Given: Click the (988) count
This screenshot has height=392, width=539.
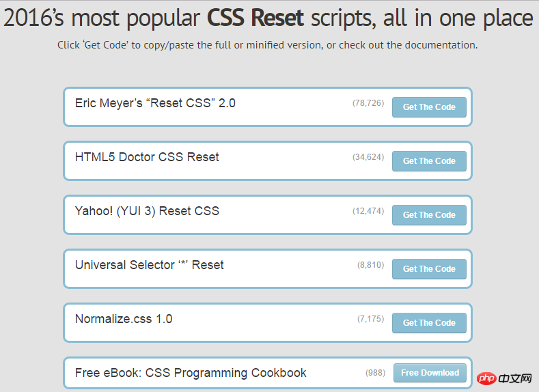Looking at the screenshot, I should click(375, 373).
